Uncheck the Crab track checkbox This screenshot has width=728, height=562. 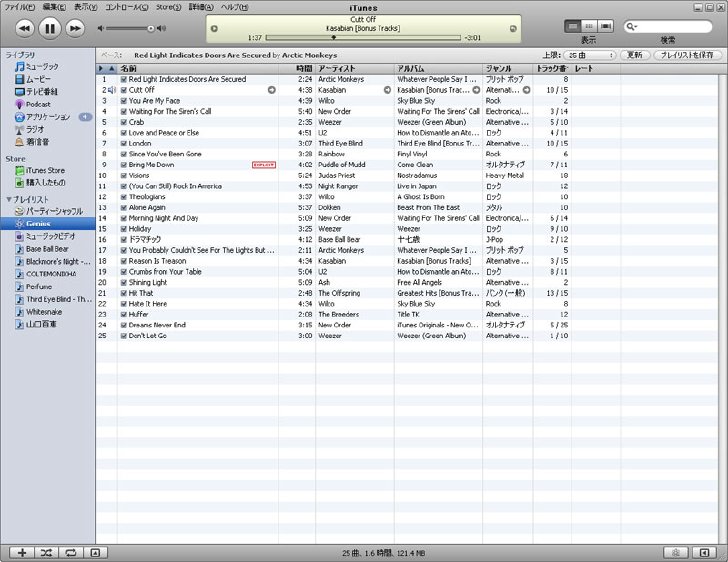tap(124, 122)
